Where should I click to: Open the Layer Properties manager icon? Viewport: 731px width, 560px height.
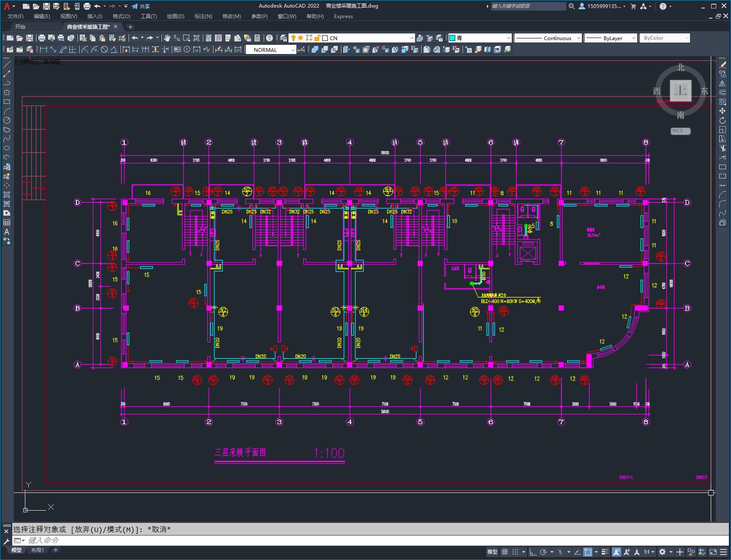283,38
